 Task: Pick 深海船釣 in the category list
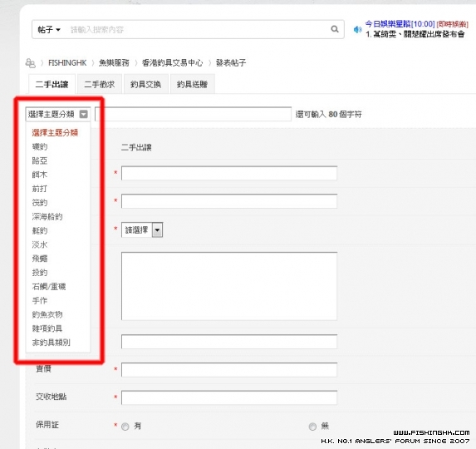pos(47,217)
